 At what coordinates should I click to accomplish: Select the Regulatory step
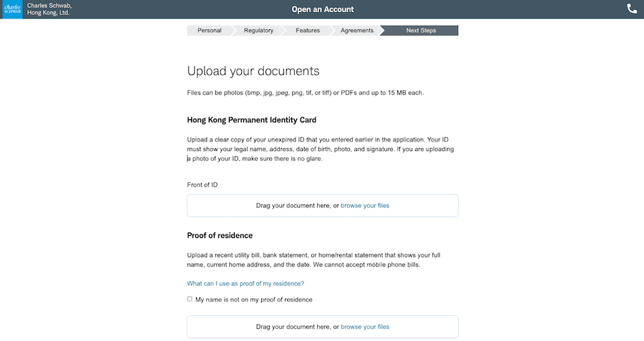click(x=258, y=31)
